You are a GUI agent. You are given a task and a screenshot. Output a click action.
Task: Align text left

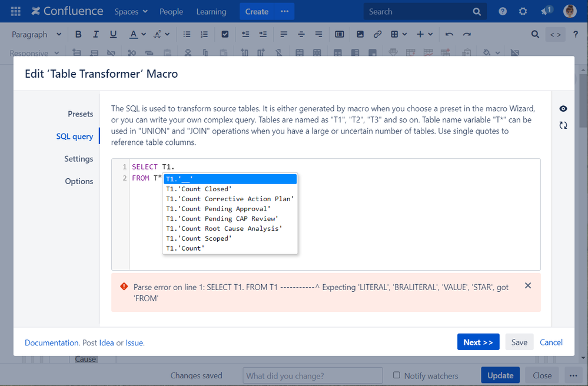(284, 35)
